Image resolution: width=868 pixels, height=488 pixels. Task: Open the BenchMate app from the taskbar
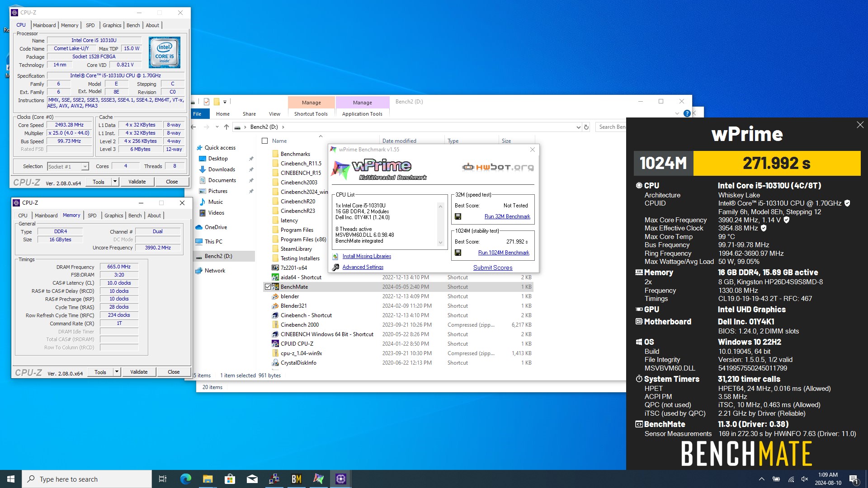pos(297,479)
